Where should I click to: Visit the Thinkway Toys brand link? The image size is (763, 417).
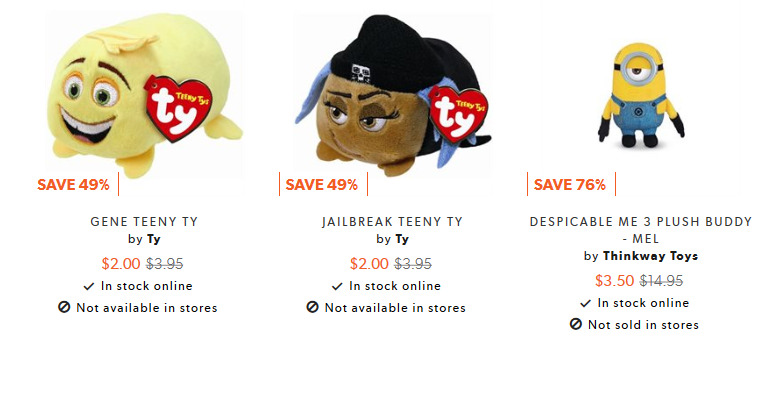click(650, 256)
